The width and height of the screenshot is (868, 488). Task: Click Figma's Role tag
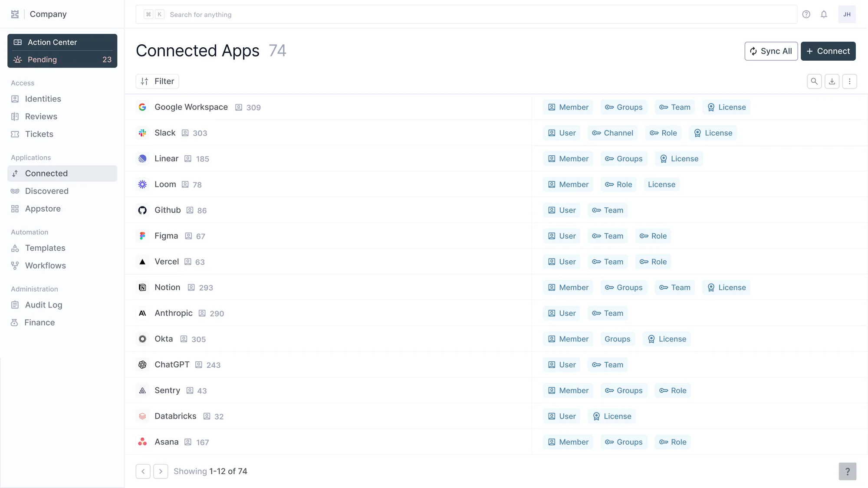tap(653, 236)
